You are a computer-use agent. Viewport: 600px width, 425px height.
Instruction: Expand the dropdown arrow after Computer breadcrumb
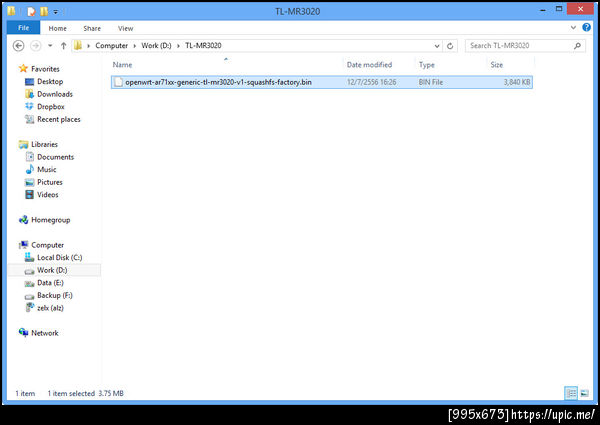135,46
